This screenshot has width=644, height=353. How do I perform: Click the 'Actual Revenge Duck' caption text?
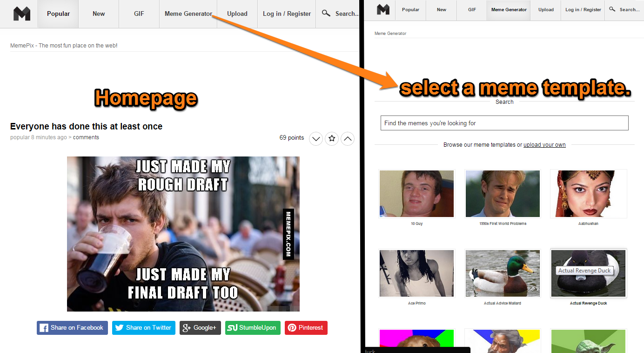pos(588,304)
